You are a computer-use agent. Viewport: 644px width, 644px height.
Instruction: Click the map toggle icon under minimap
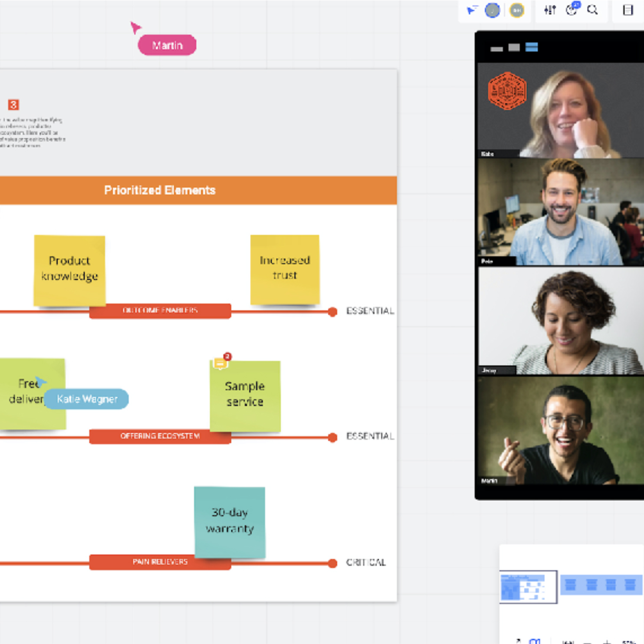pos(535,641)
